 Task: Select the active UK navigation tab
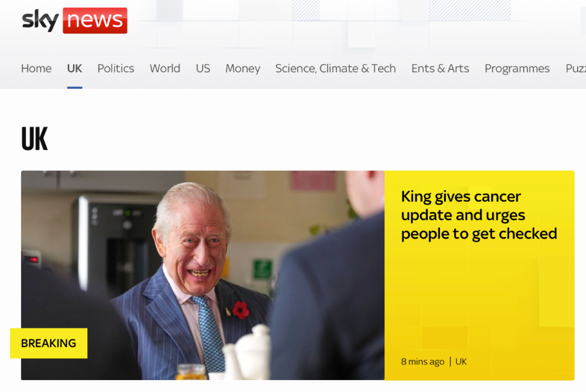coord(74,68)
